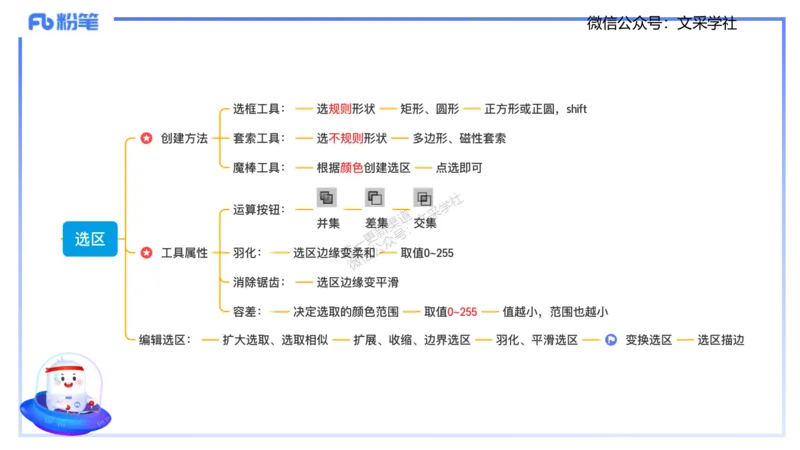800x450 pixels.
Task: Click the text 决定选取的颜色范围
Action: (346, 312)
